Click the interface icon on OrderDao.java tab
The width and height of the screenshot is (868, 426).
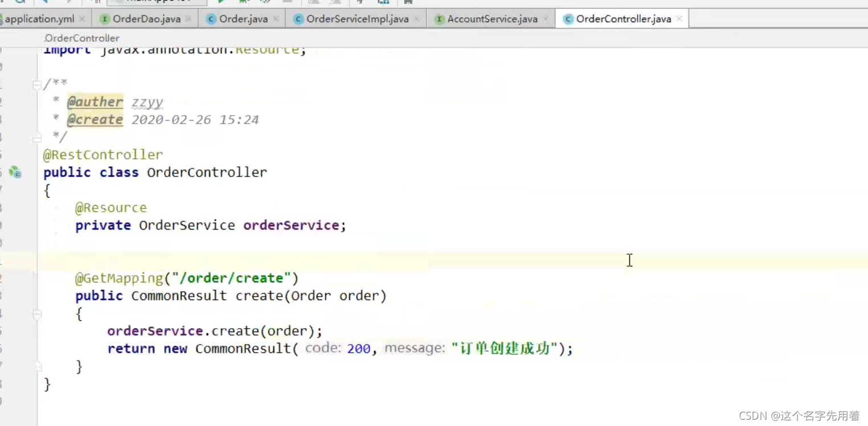click(x=104, y=19)
